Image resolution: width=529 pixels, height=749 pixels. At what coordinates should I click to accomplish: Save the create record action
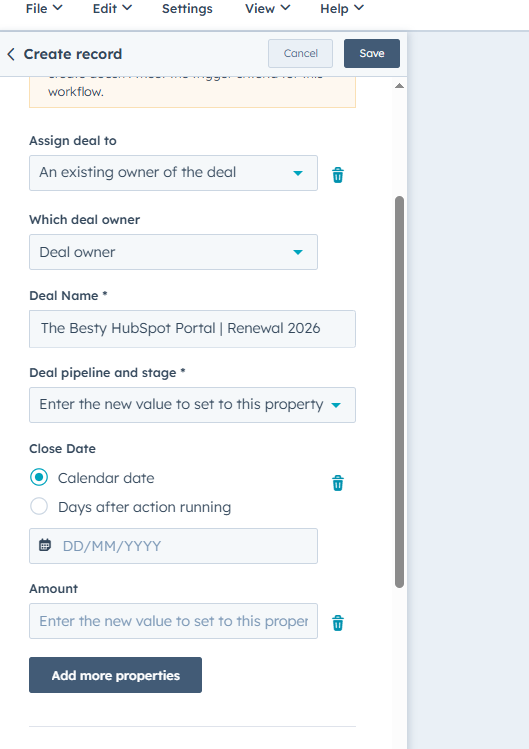tap(372, 53)
